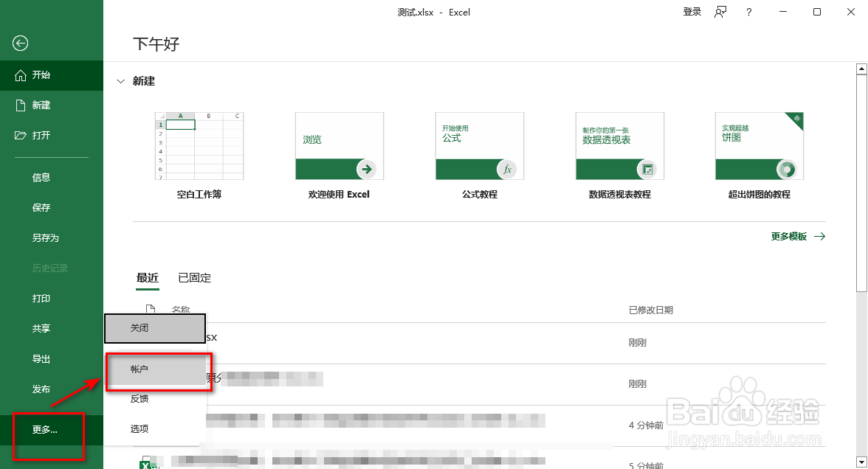The width and height of the screenshot is (868, 469).
Task: Choose 反馈 in the popup menu
Action: (155, 399)
